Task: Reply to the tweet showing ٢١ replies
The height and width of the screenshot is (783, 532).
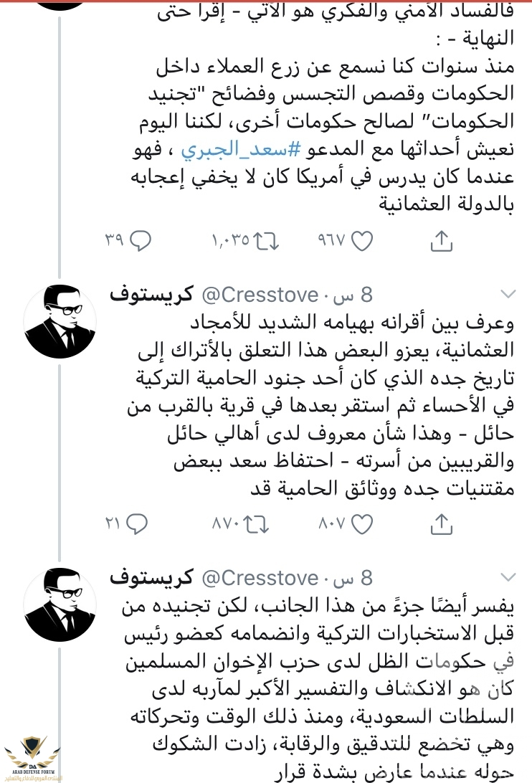Action: [x=141, y=525]
